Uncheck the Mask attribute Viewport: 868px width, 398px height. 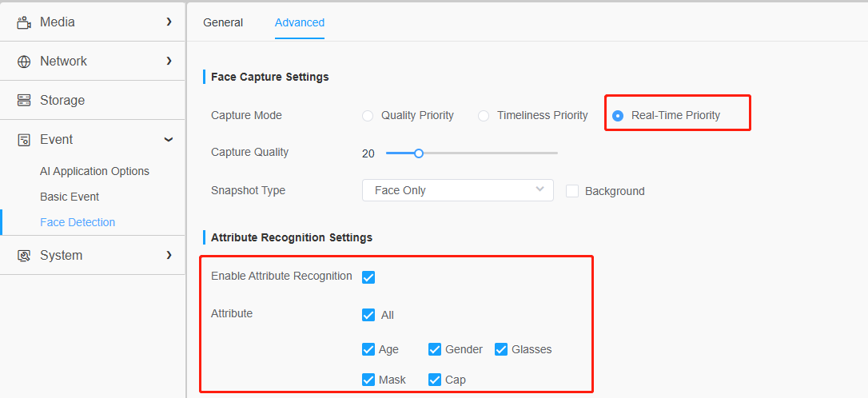368,380
